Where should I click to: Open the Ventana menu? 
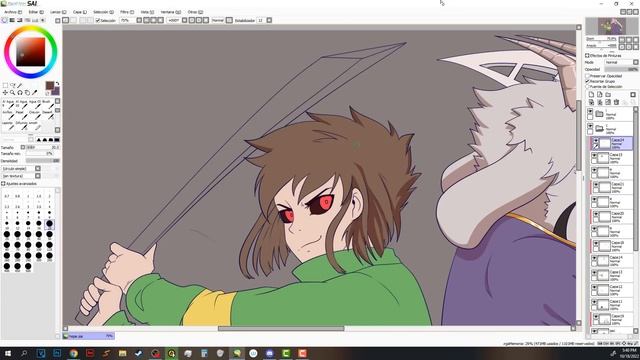tap(171, 12)
